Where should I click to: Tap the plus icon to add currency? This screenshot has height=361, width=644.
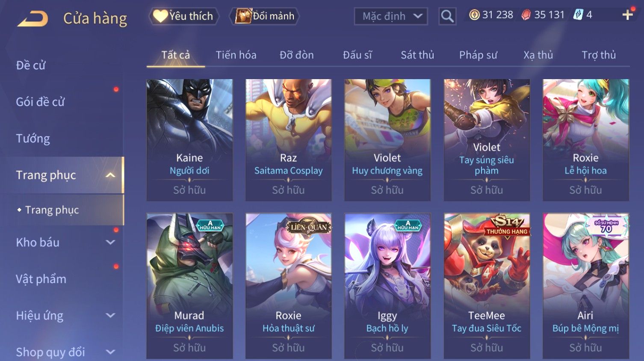point(627,15)
